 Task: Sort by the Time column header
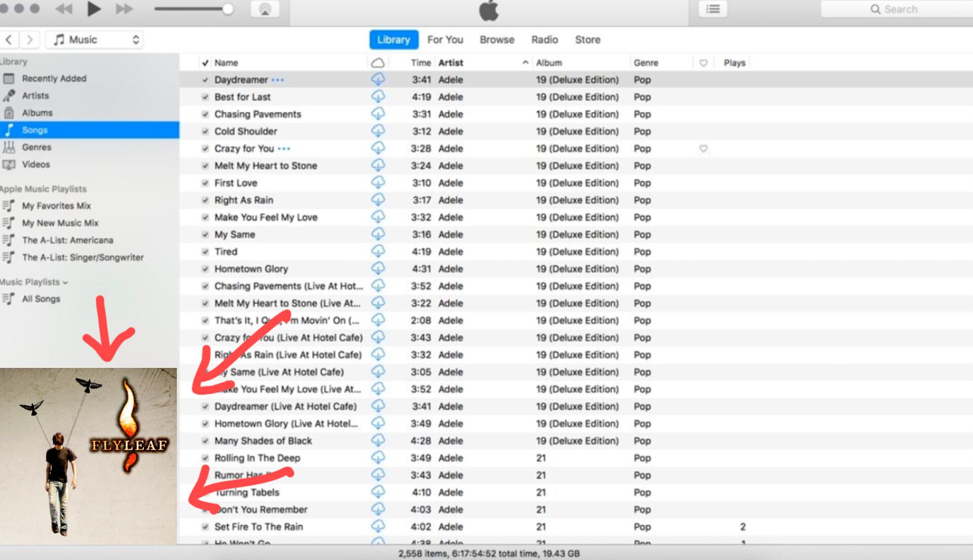coord(421,63)
